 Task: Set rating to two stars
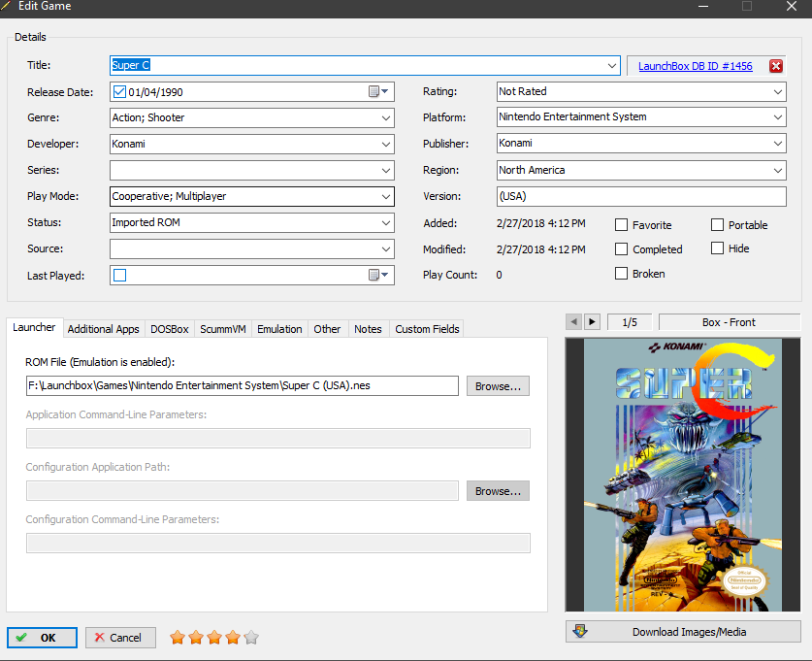pyautogui.click(x=196, y=637)
